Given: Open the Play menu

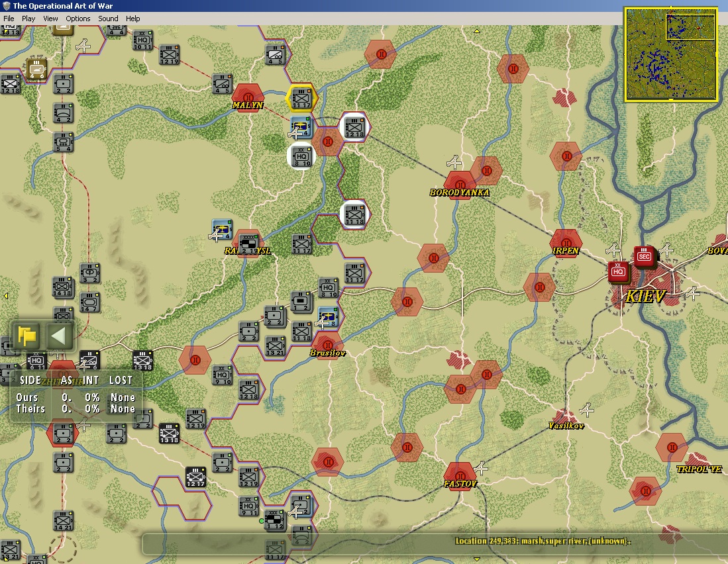Looking at the screenshot, I should [x=28, y=19].
